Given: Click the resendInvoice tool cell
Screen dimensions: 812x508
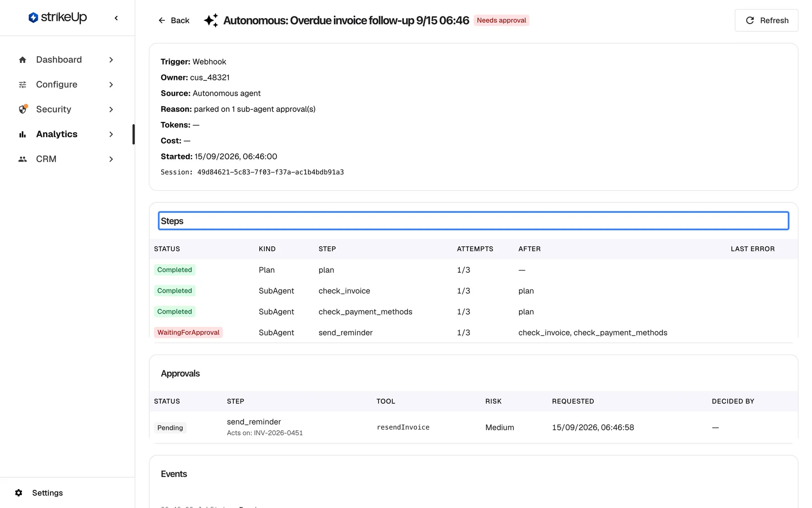Looking at the screenshot, I should click(x=403, y=427).
